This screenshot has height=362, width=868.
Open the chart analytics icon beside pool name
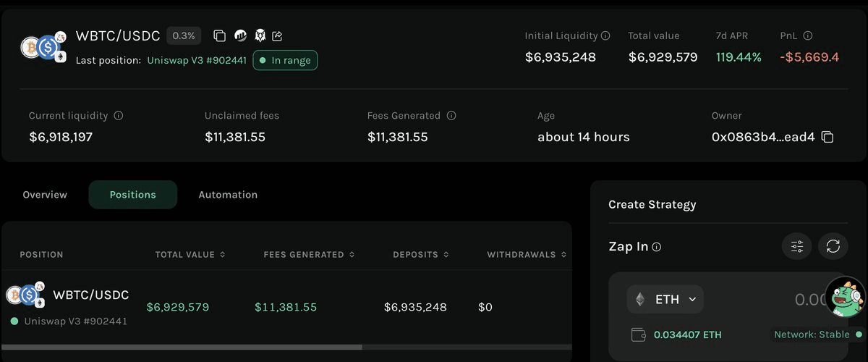point(240,35)
